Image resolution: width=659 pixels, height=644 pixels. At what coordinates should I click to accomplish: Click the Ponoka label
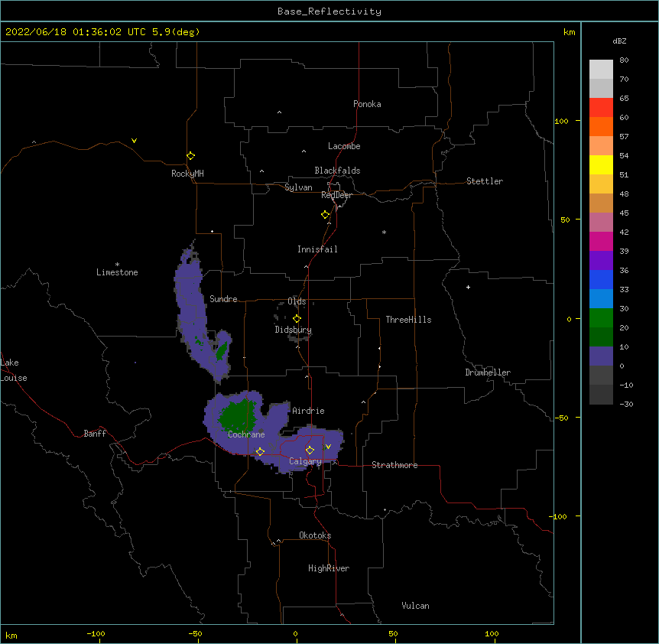pos(367,104)
